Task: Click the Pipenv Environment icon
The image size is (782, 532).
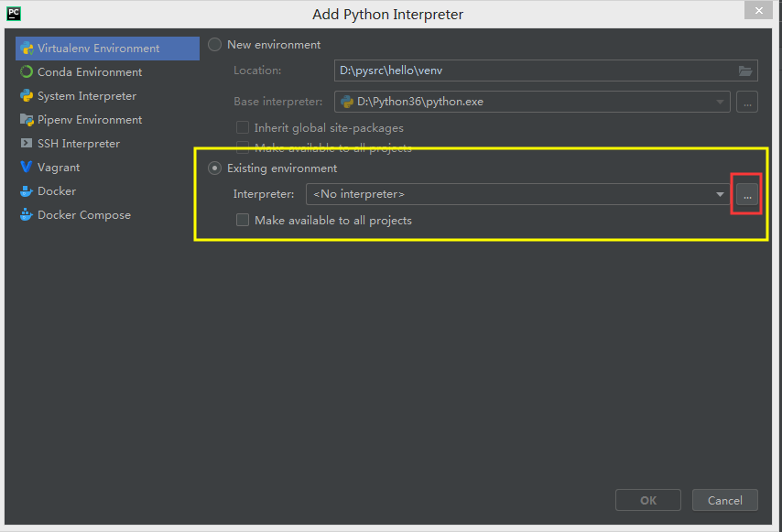Action: tap(27, 120)
